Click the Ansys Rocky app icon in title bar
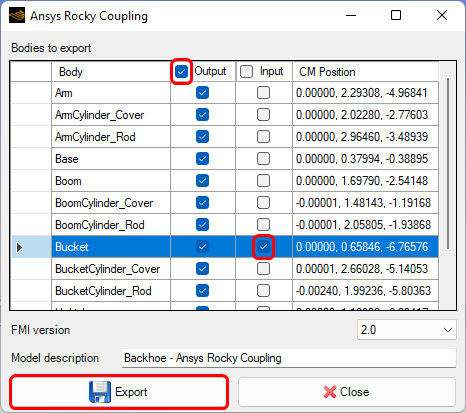The height and width of the screenshot is (413, 466). [17, 15]
